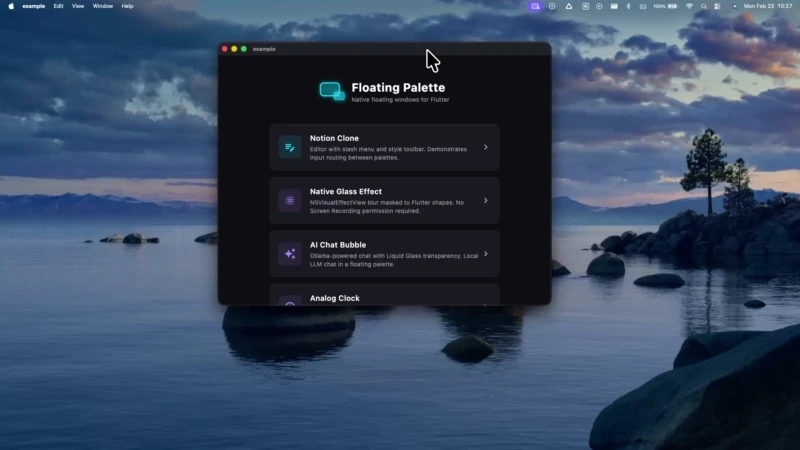Open the Notion Clone demo title
The image size is (800, 450).
(x=334, y=138)
